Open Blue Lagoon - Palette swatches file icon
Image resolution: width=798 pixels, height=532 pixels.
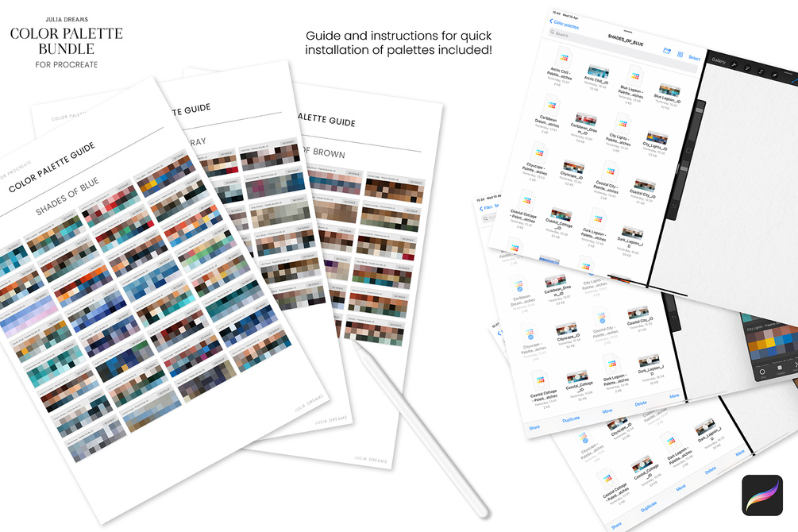[634, 77]
